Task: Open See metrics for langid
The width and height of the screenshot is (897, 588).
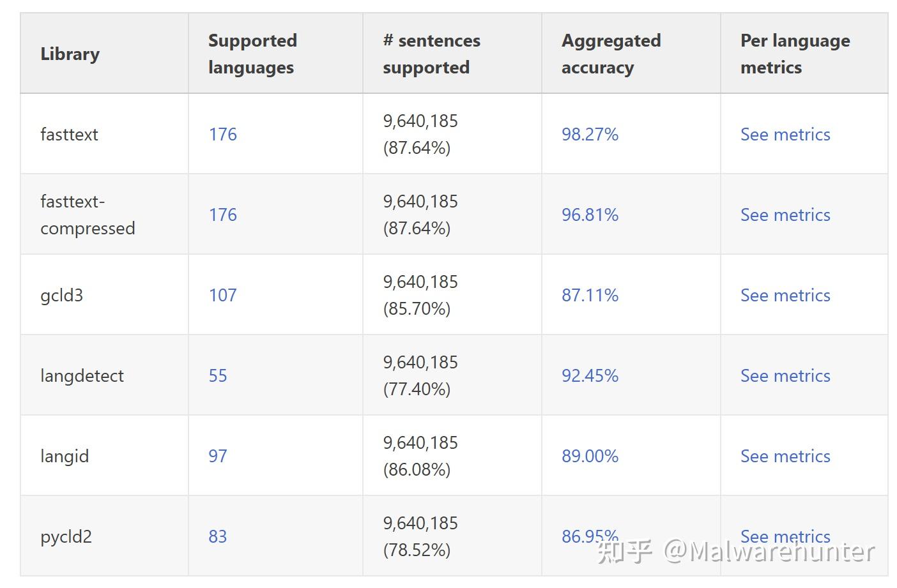Action: (785, 456)
